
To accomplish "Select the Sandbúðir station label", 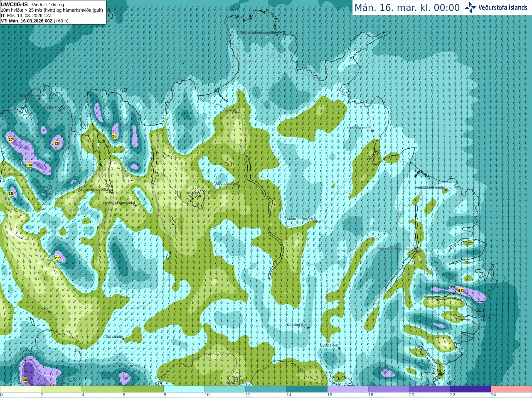I will point(114,337).
